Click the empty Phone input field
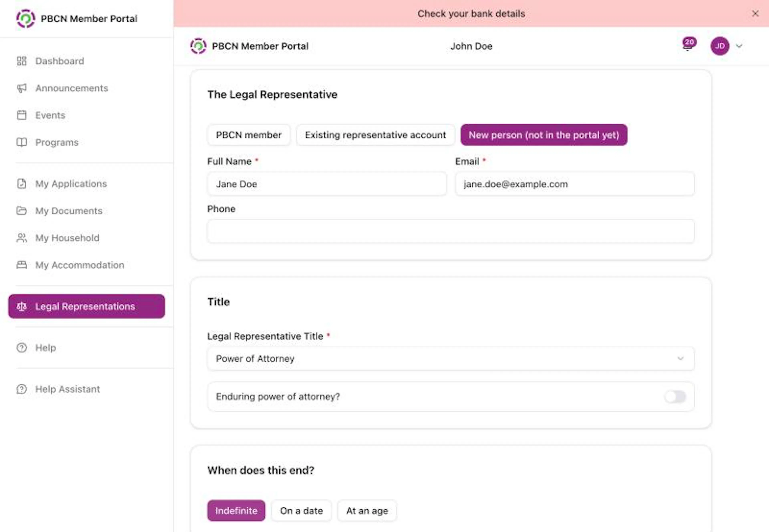This screenshot has height=532, width=769. click(451, 231)
